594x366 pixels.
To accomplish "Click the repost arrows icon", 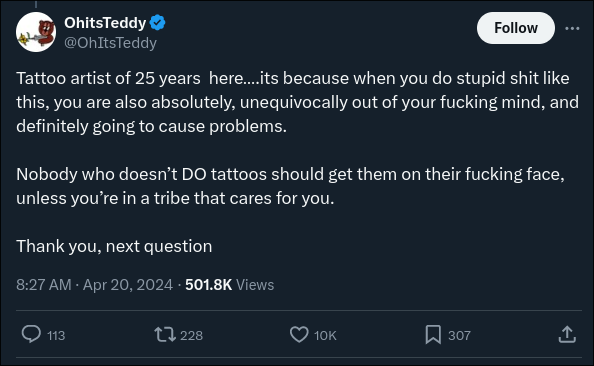I will click(165, 335).
